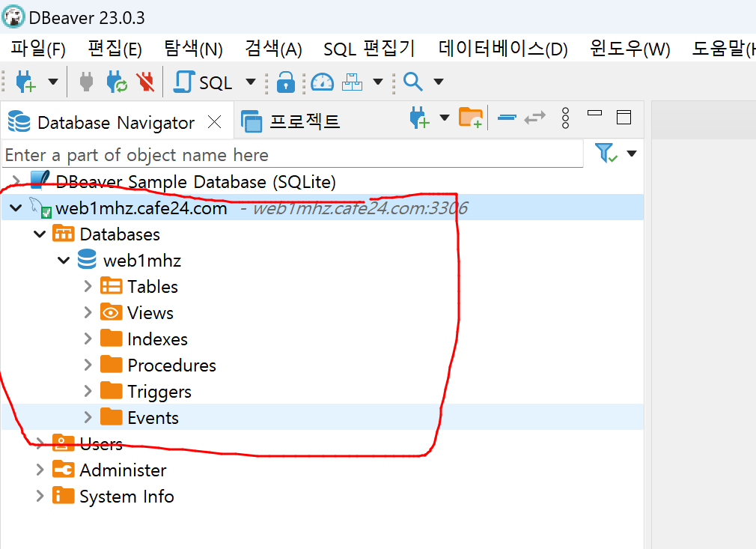Viewport: 756px width, 549px height.
Task: Expand the Views folder
Action: coord(88,312)
